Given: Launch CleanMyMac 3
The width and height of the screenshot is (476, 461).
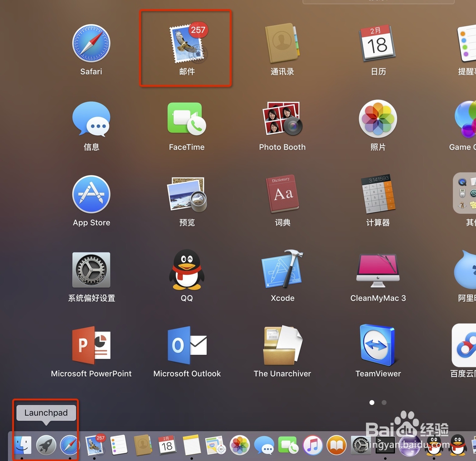Looking at the screenshot, I should tap(378, 271).
